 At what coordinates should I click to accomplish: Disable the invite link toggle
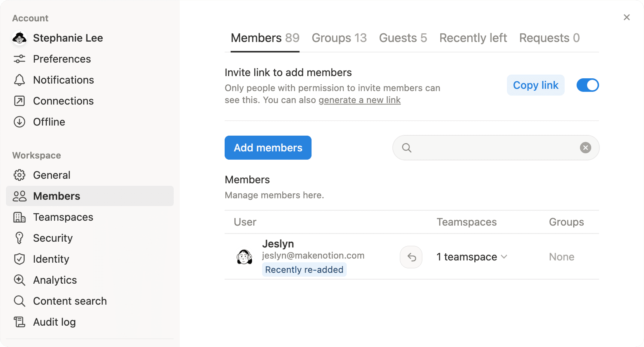click(587, 85)
